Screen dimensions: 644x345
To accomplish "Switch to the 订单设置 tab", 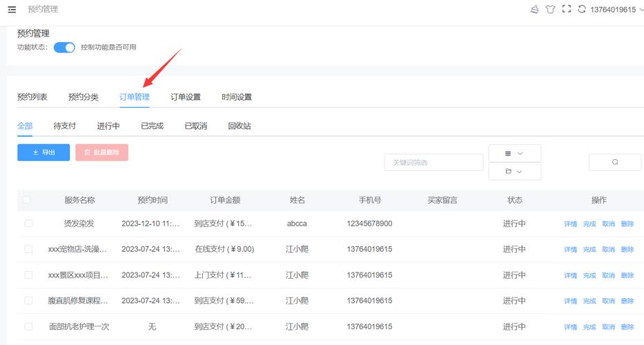I will click(x=186, y=97).
